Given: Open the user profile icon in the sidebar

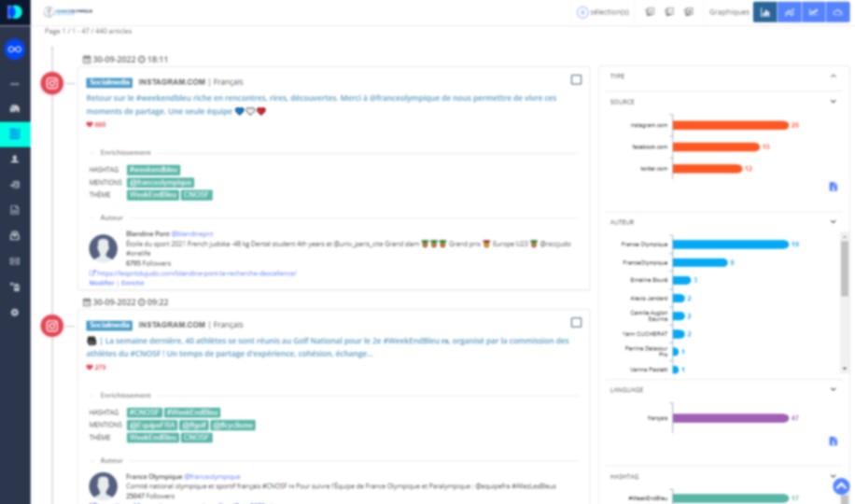Looking at the screenshot, I should coord(14,160).
